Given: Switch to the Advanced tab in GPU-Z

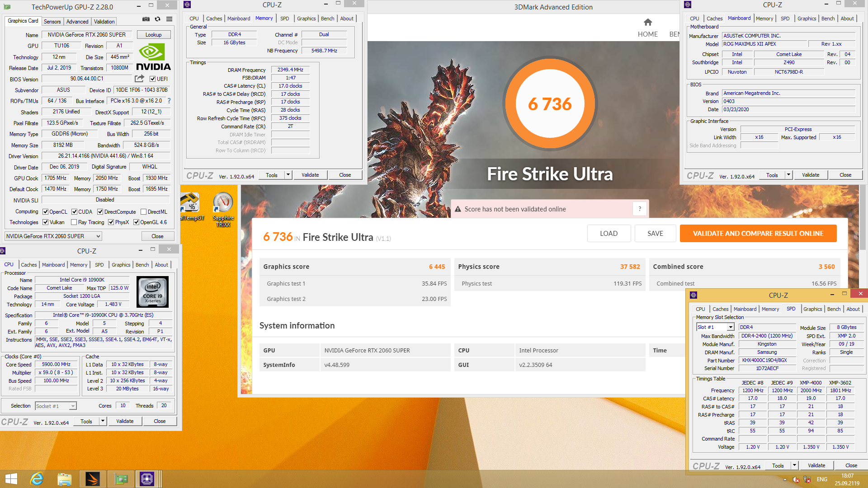Looking at the screenshot, I should click(x=77, y=22).
